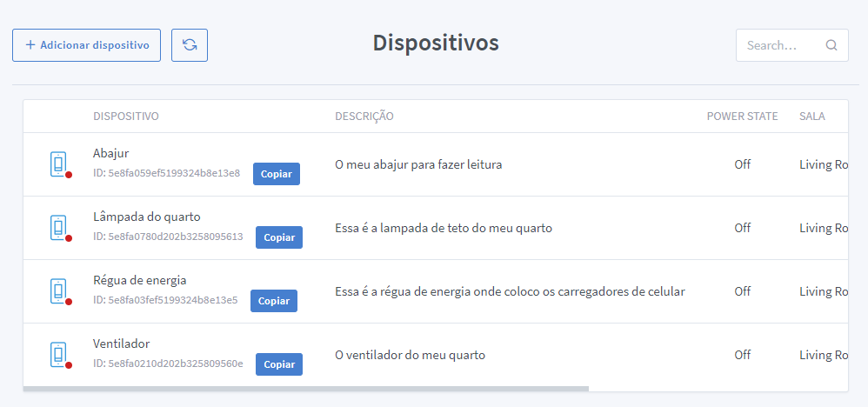Click the Lâmpada do quarto device icon
Image resolution: width=868 pixels, height=407 pixels.
pyautogui.click(x=58, y=228)
